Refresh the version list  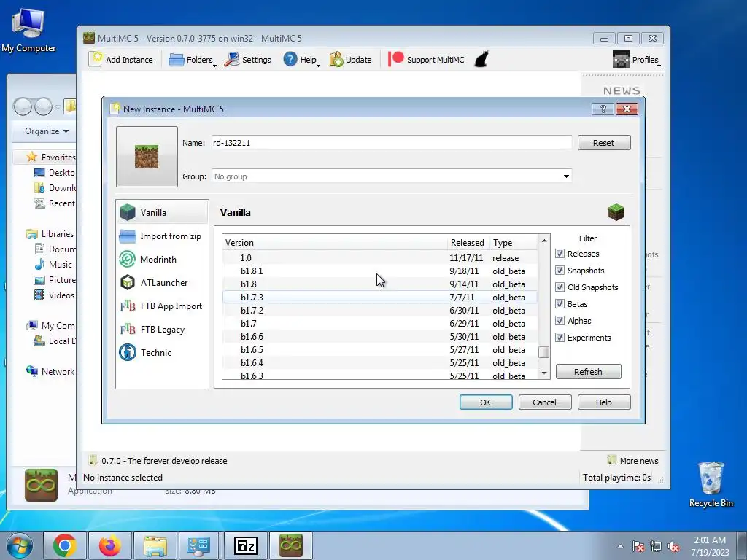tap(589, 371)
